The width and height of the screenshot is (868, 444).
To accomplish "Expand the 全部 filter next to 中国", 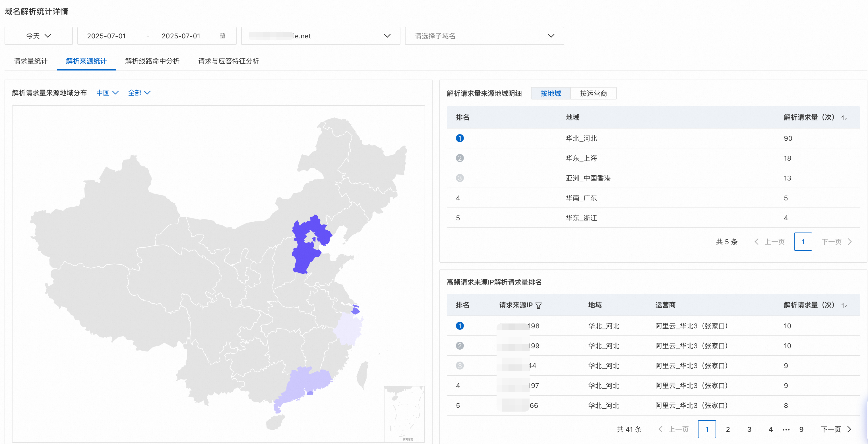I will tap(139, 93).
